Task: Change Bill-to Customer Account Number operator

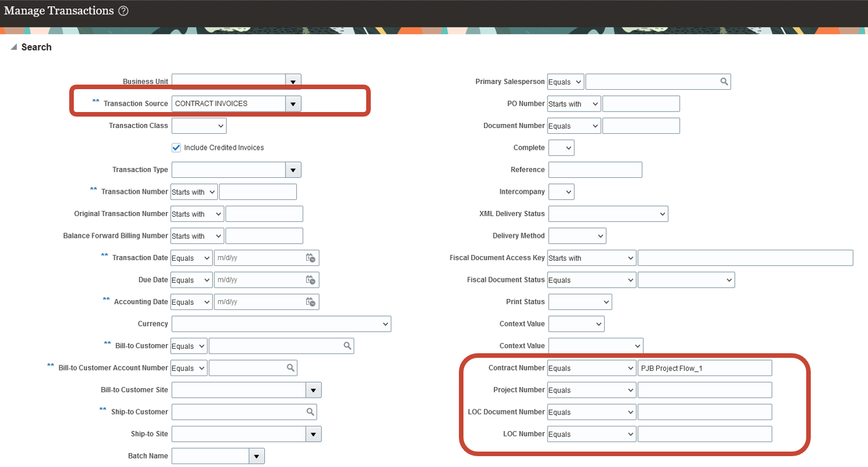Action: (x=188, y=368)
